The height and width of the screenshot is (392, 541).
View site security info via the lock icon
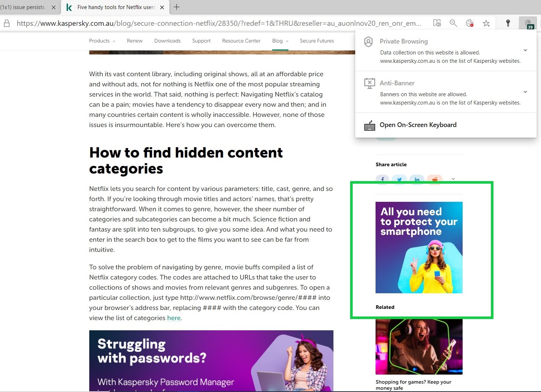[7, 23]
